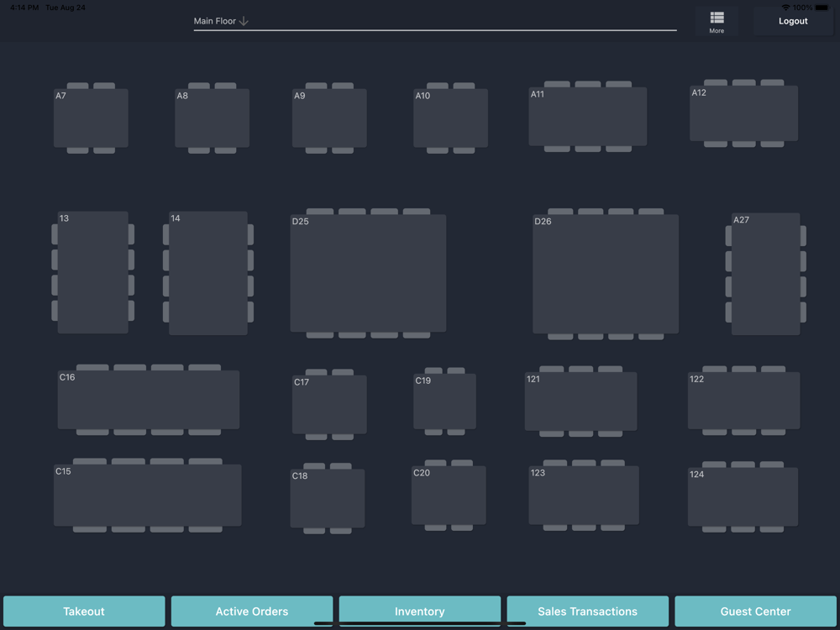The height and width of the screenshot is (630, 840).
Task: Expand the Main Floor dropdown arrow
Action: point(244,22)
